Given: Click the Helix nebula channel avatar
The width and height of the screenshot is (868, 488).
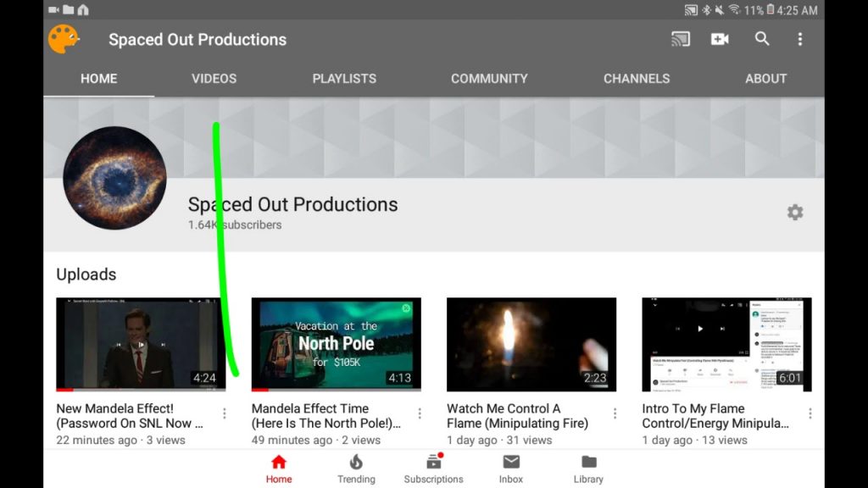Looking at the screenshot, I should [x=114, y=178].
